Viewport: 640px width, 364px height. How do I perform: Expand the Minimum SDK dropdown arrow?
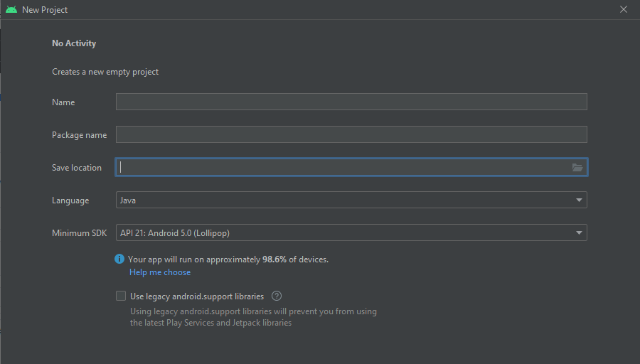579,232
